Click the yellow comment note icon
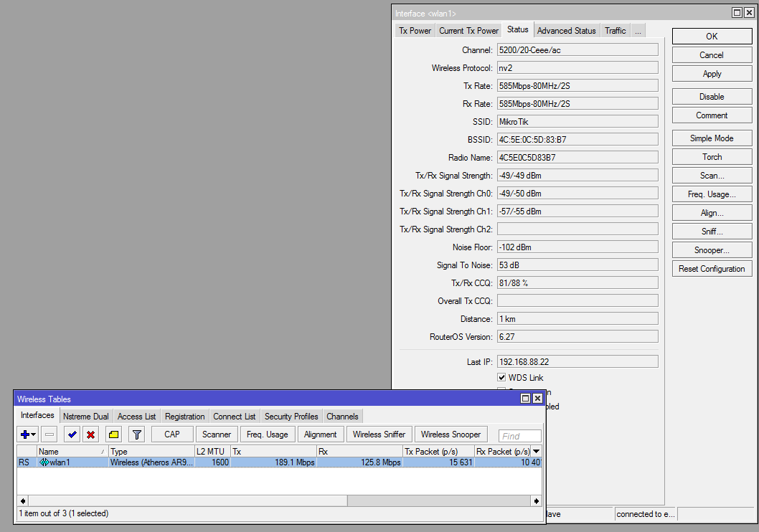This screenshot has height=532, width=759. pos(113,434)
